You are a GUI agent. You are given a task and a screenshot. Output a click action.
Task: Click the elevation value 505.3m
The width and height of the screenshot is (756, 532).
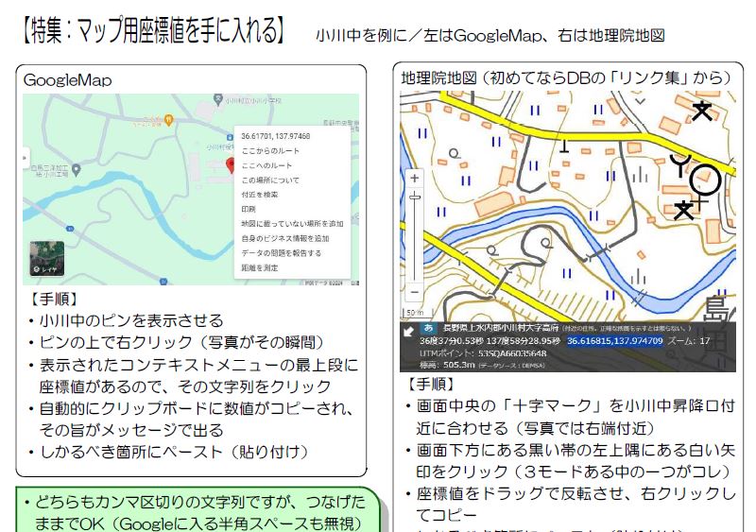tap(459, 365)
